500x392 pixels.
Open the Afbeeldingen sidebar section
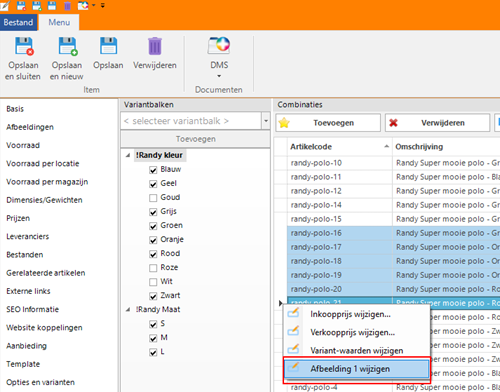(x=30, y=127)
